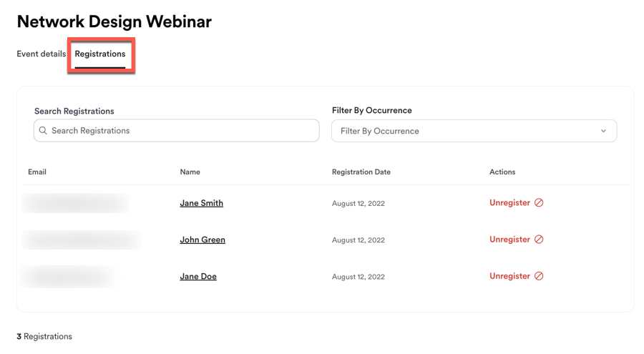Open the Filter By Occurrence dropdown
Image resolution: width=644 pixels, height=354 pixels.
click(x=473, y=131)
